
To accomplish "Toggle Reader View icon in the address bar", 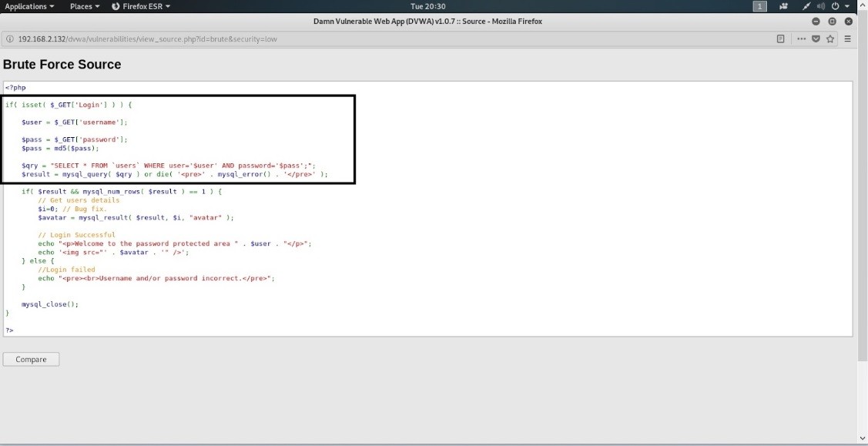I will pyautogui.click(x=780, y=39).
